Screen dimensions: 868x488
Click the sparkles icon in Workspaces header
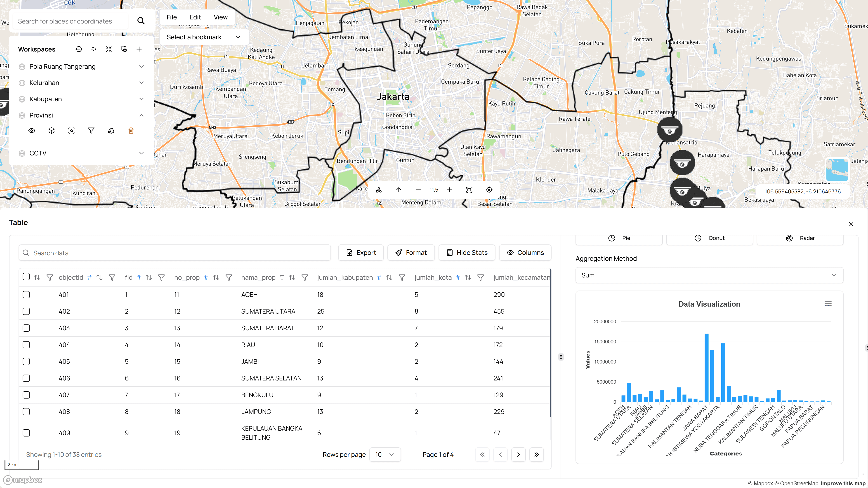(93, 49)
